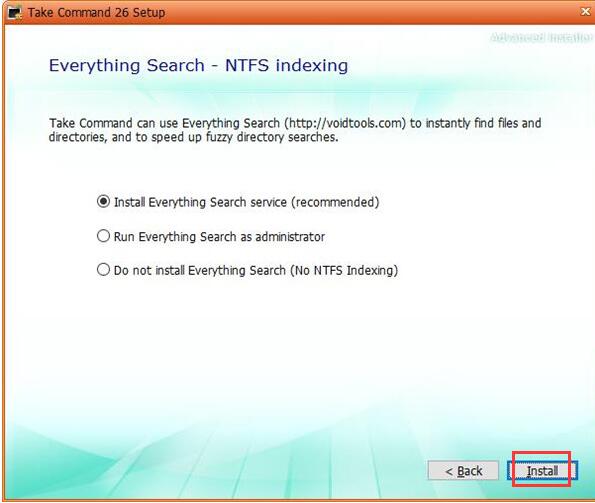Start installation with the Install button

pyautogui.click(x=542, y=471)
